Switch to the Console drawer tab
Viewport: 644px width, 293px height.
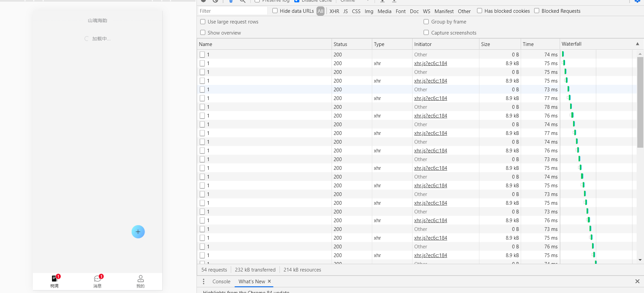click(221, 282)
